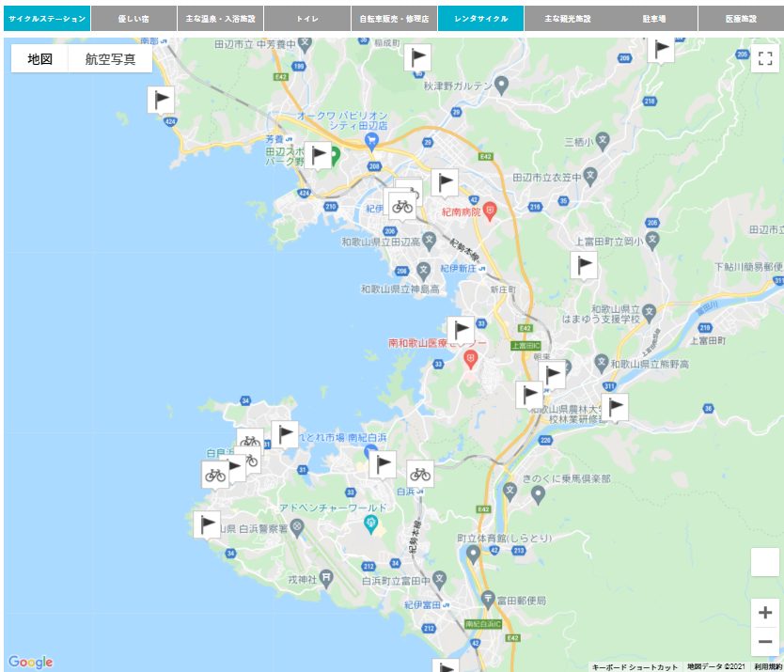Click the 白浜町立富田中 school icon

tap(439, 580)
